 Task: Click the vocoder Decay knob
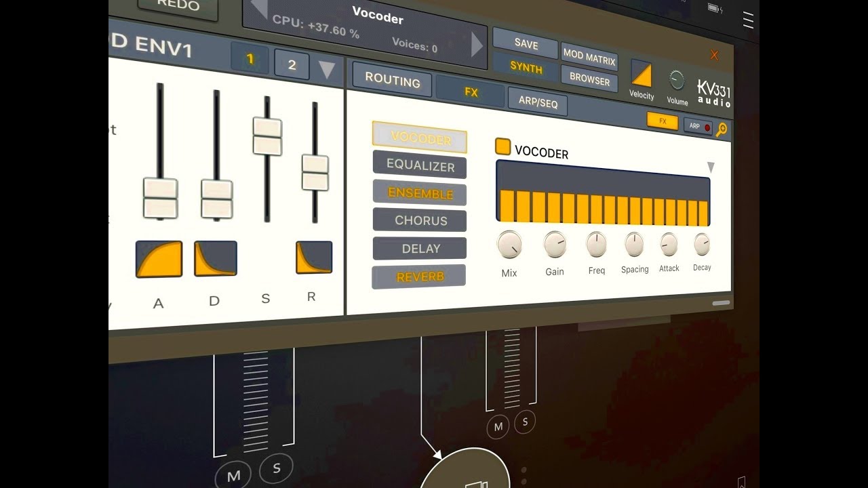pyautogui.click(x=702, y=244)
